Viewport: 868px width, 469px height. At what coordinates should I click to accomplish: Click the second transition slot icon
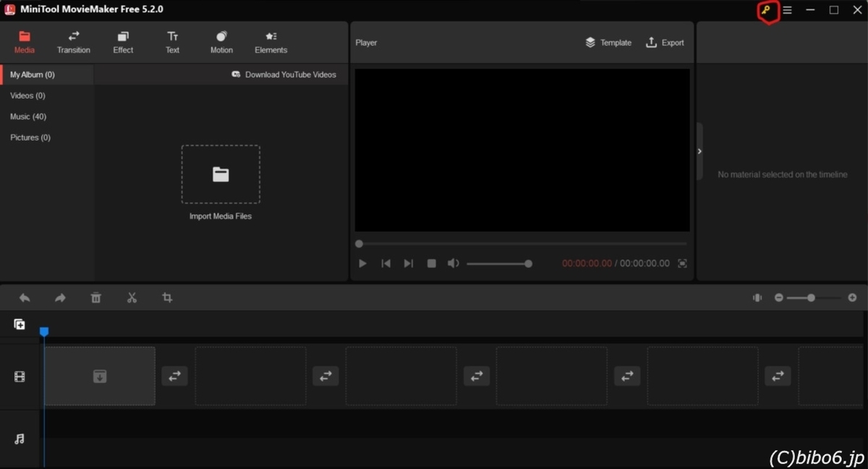(x=325, y=376)
